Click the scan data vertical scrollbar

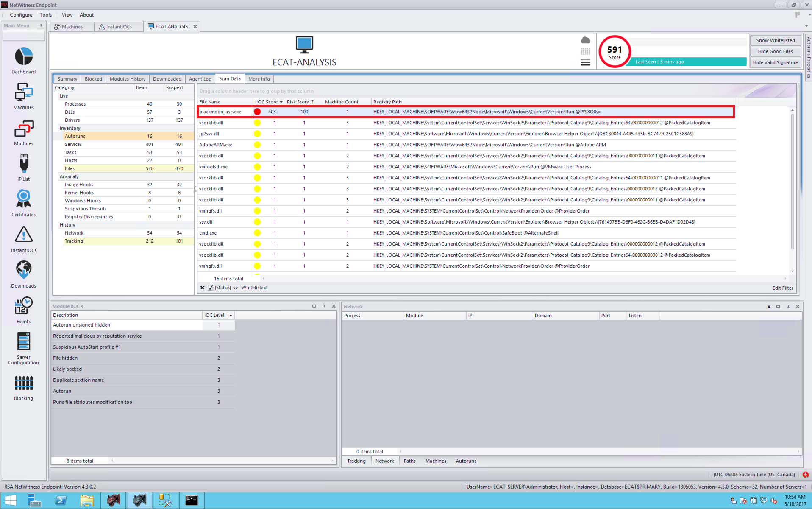792,178
